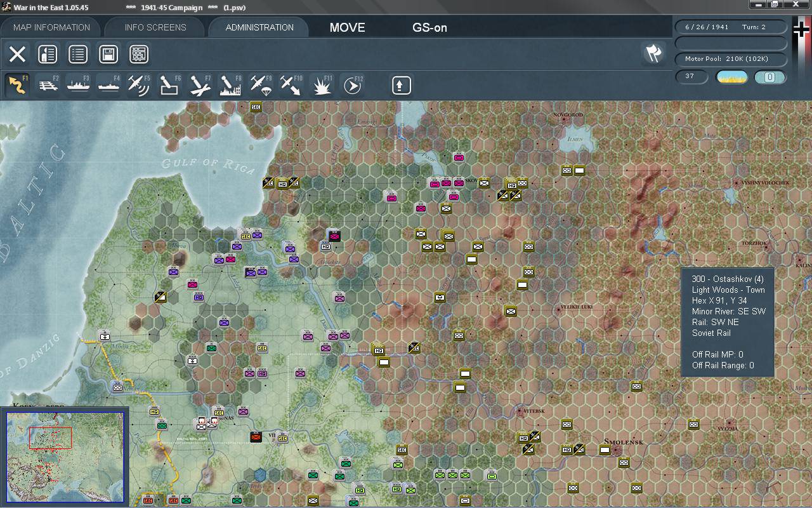
Task: Click "Off Rail Range: 0" tooltip line
Action: [723, 365]
